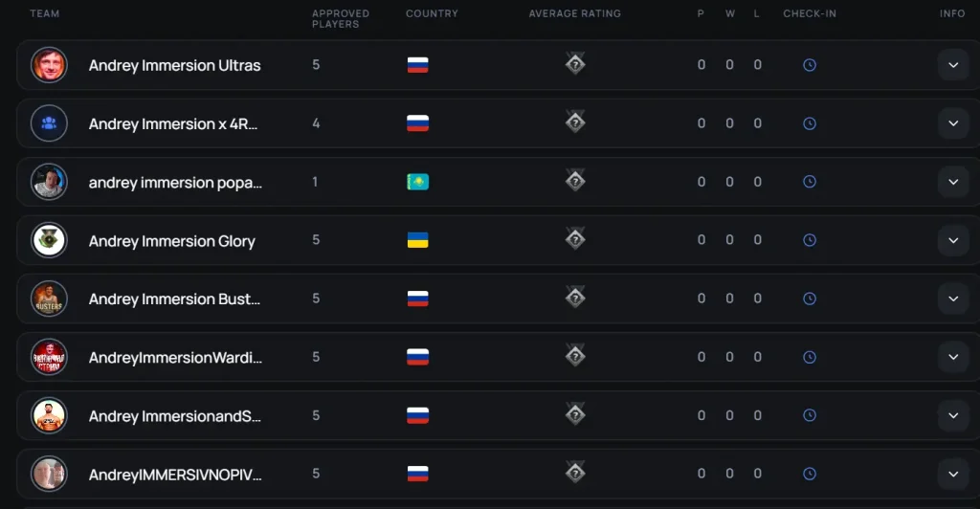Open the Andrey Immersion Glory team name link
980x509 pixels.
[172, 241]
